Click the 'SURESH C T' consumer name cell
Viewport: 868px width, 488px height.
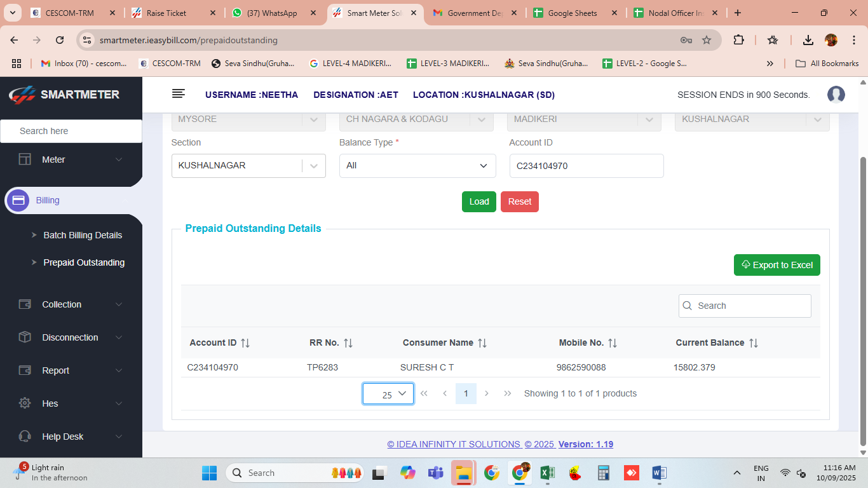427,367
